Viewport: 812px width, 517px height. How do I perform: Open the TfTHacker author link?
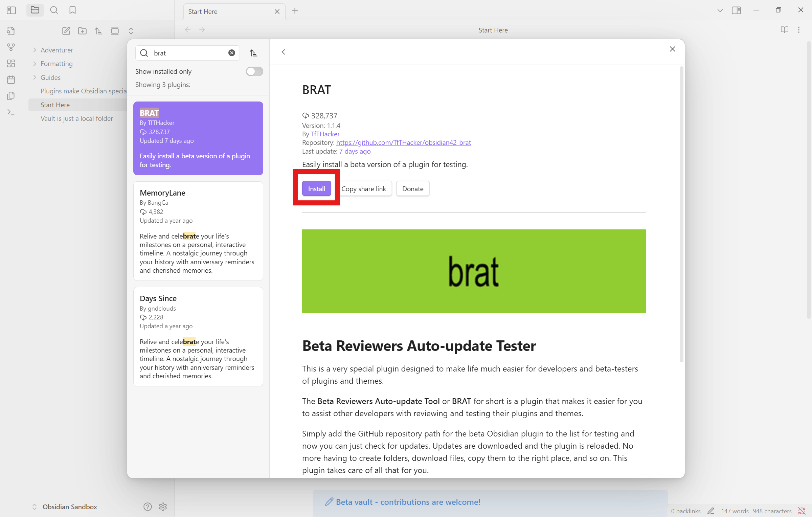coord(325,134)
